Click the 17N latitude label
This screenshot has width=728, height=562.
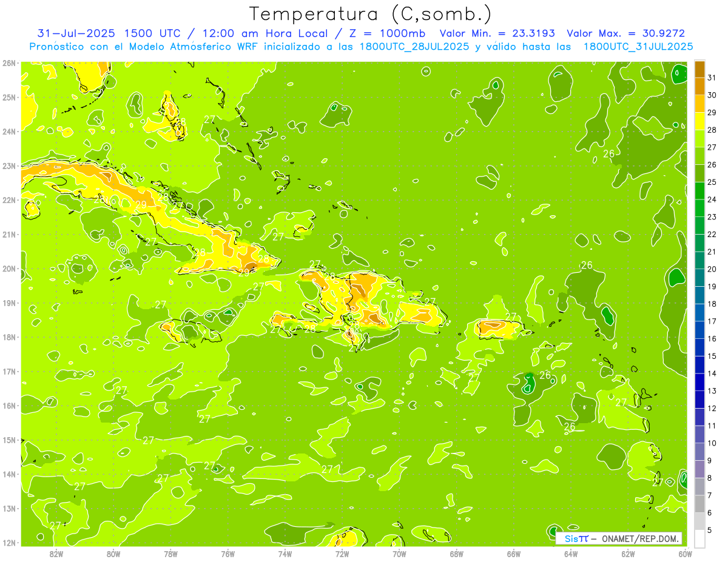(x=8, y=372)
